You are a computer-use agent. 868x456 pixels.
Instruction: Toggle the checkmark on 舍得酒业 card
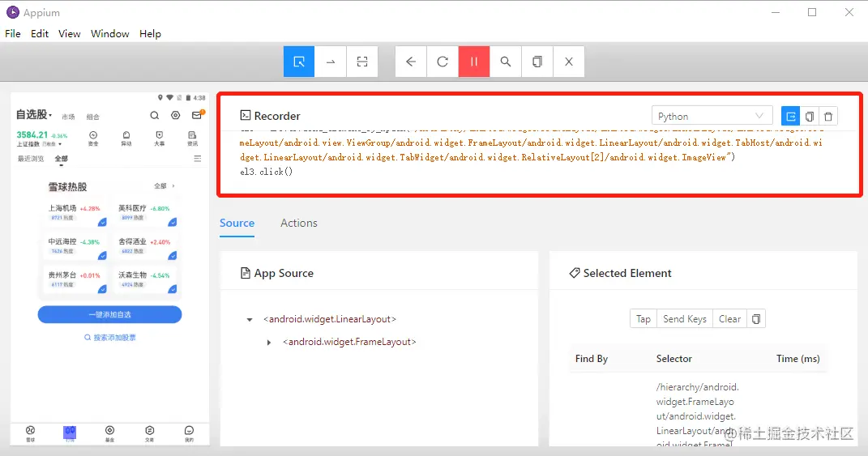(173, 255)
